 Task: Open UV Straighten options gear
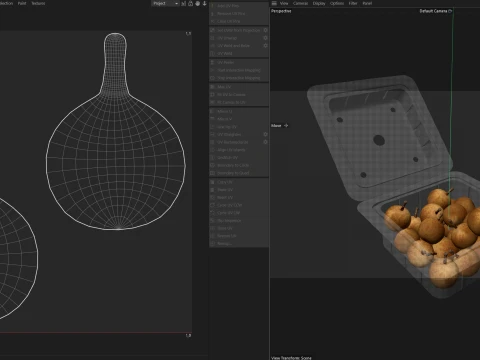(x=265, y=134)
